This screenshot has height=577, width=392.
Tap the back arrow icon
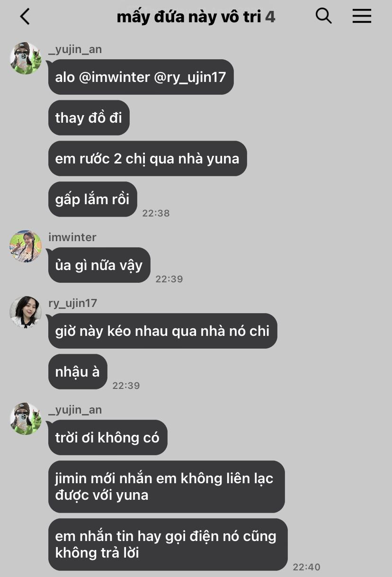point(25,17)
